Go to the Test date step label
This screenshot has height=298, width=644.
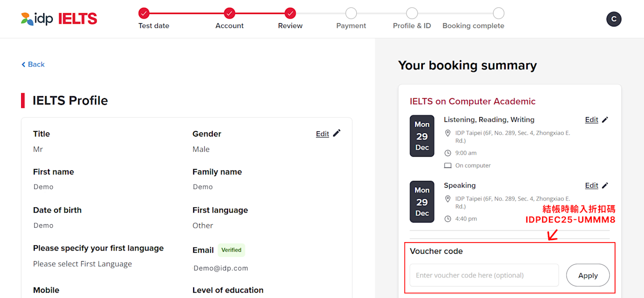[x=154, y=26]
